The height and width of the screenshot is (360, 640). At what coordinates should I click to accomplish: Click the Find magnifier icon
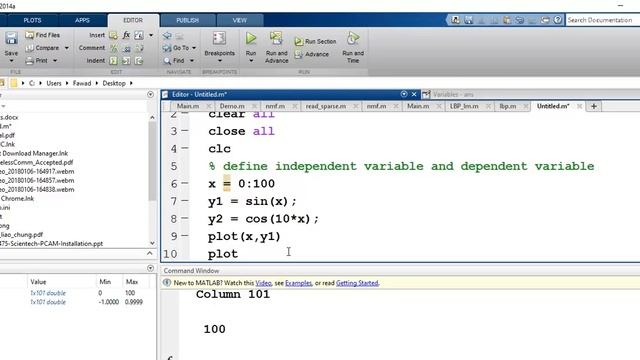(x=167, y=61)
